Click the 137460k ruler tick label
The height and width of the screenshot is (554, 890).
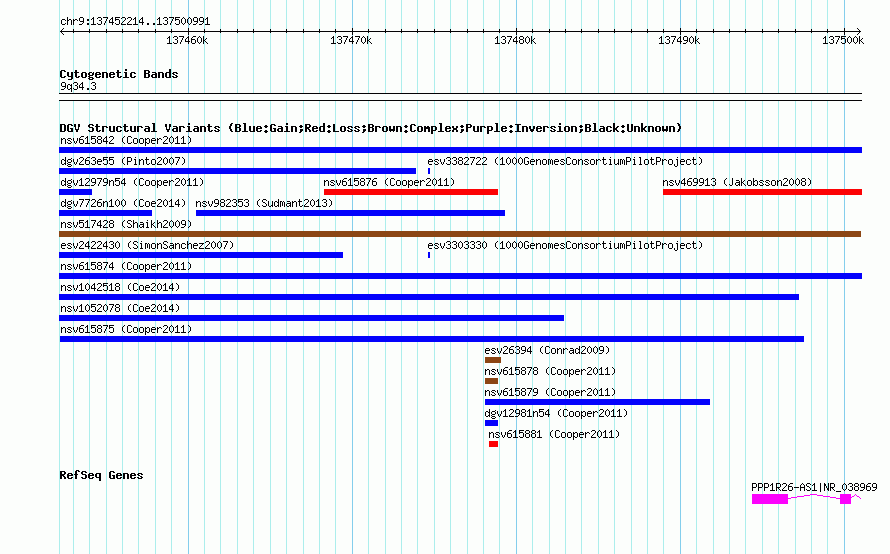click(187, 40)
